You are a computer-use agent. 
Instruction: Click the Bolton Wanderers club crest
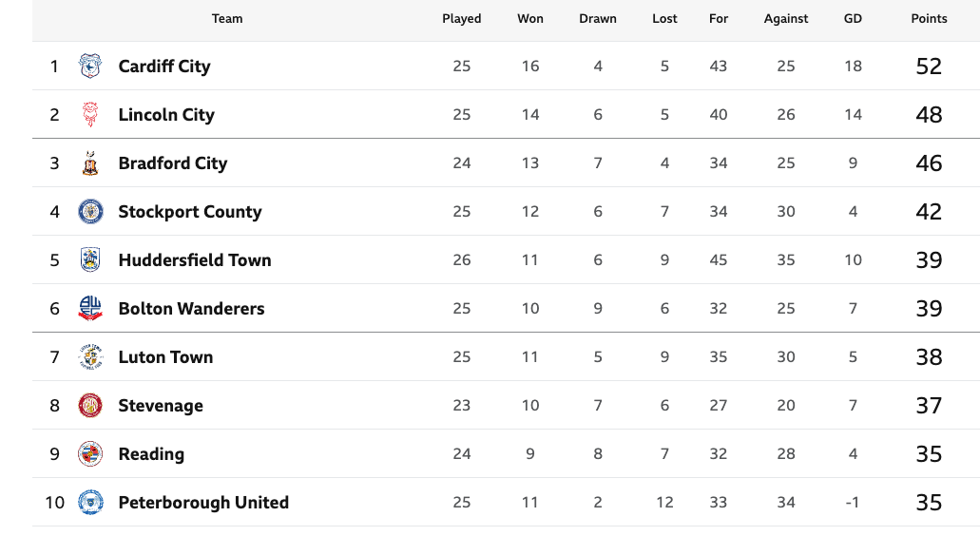click(90, 309)
